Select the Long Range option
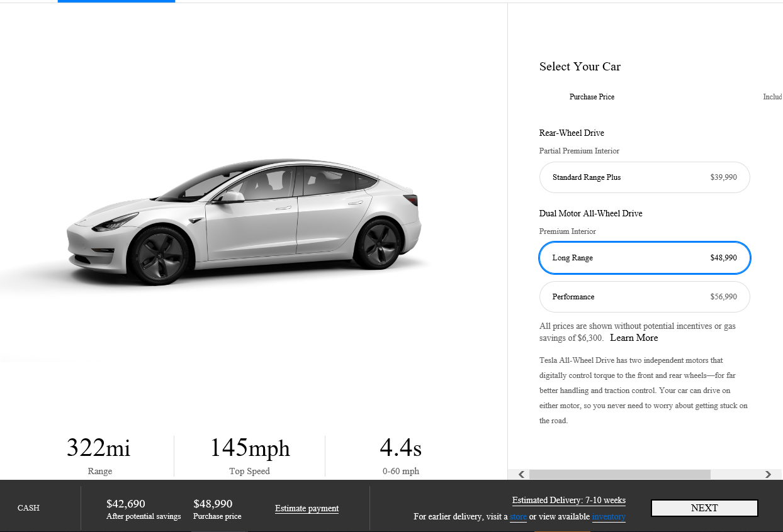This screenshot has height=532, width=783. tap(645, 258)
